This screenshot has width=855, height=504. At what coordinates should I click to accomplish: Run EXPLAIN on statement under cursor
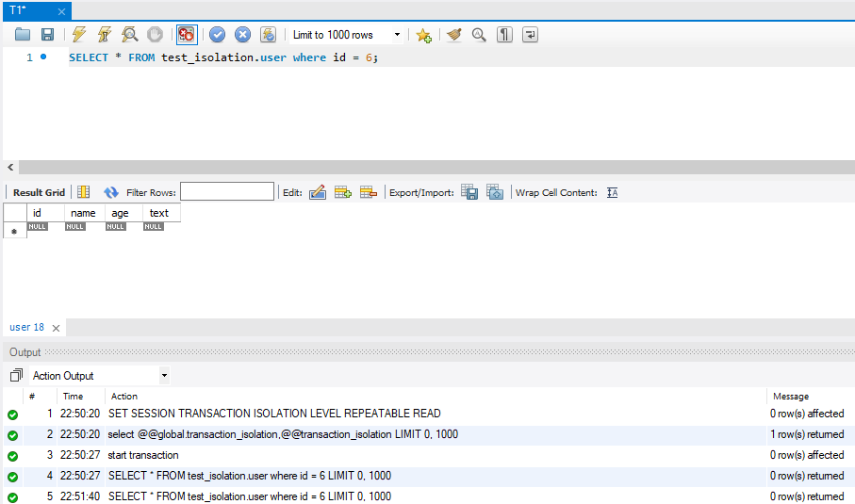(x=130, y=34)
